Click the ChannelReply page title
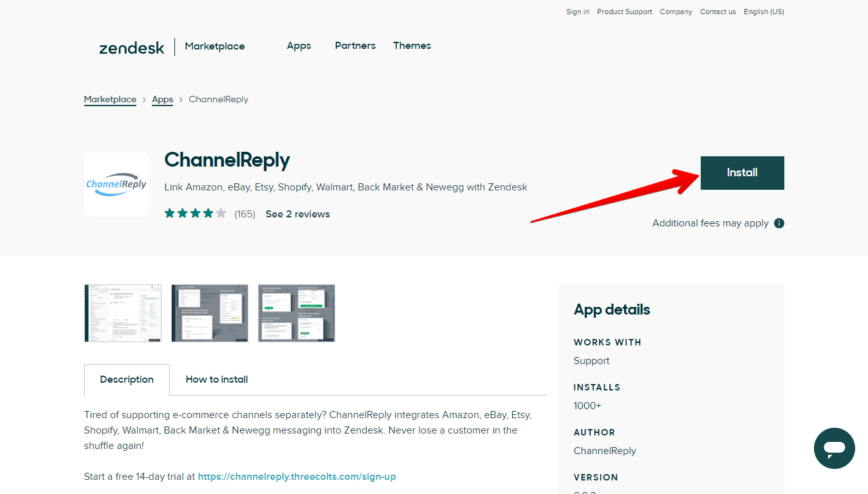The height and width of the screenshot is (494, 868). point(227,160)
